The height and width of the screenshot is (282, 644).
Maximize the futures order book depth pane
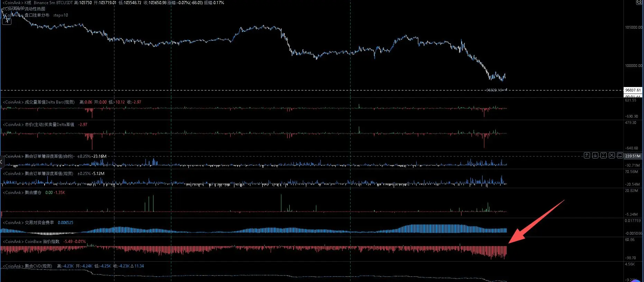(x=620, y=155)
